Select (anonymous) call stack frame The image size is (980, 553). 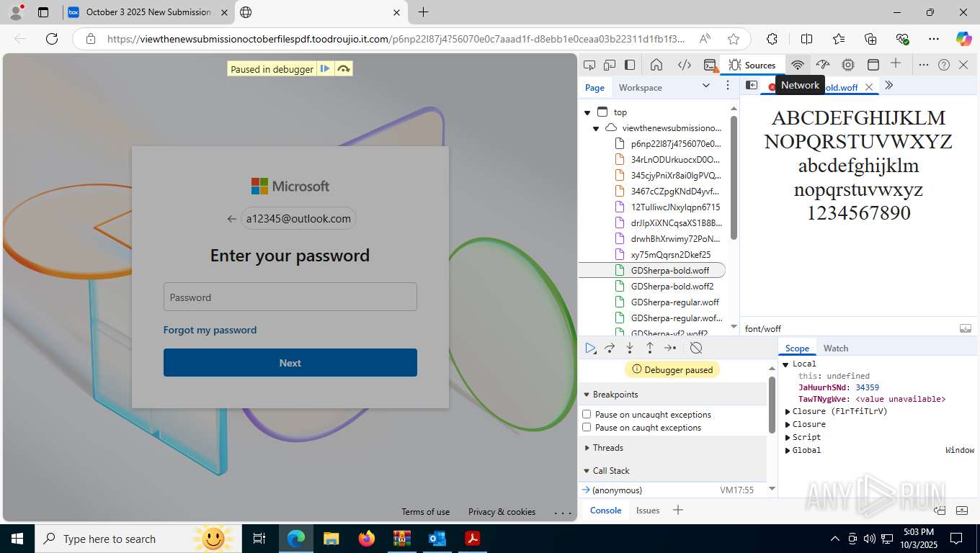tap(672, 490)
